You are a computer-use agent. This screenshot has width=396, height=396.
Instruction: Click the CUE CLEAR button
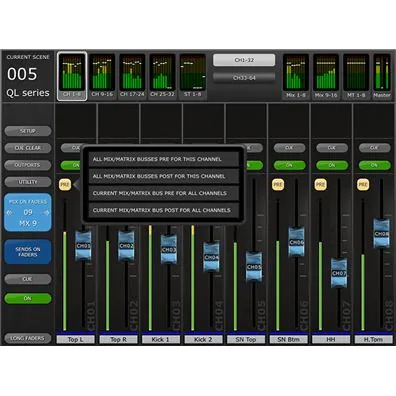pyautogui.click(x=28, y=148)
